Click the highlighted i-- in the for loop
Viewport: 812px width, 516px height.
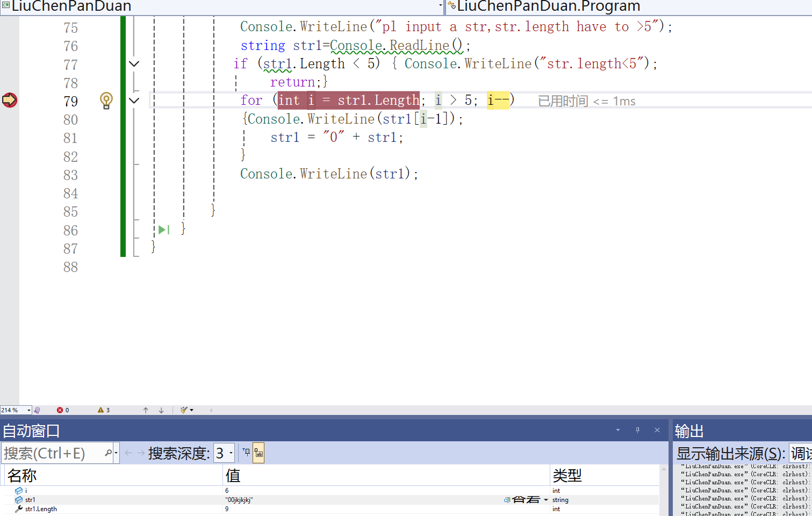tap(498, 101)
